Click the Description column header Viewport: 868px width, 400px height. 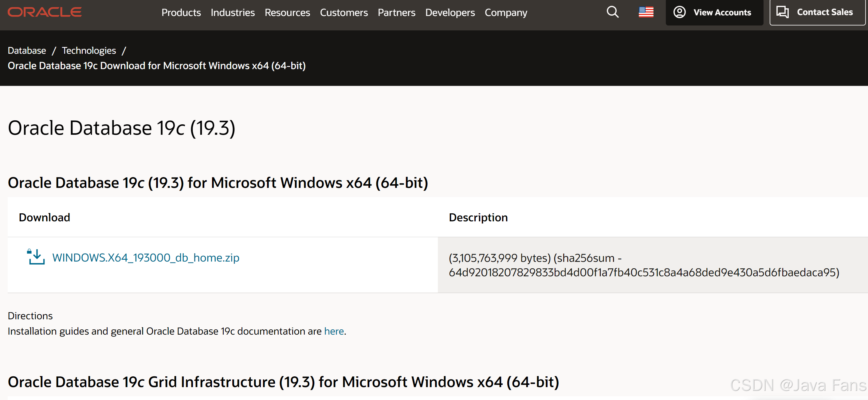tap(478, 218)
